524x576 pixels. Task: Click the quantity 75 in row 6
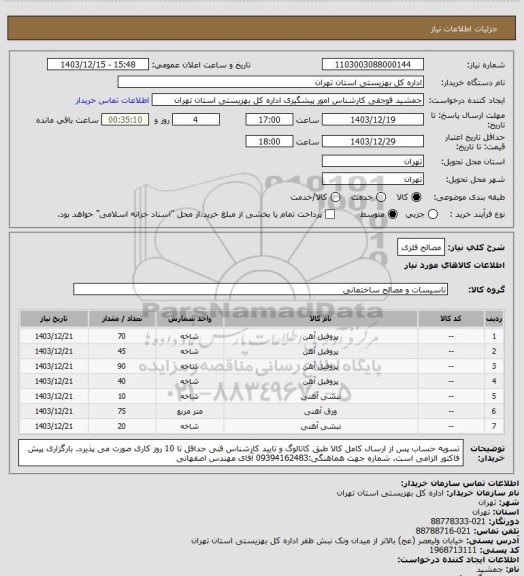click(122, 411)
